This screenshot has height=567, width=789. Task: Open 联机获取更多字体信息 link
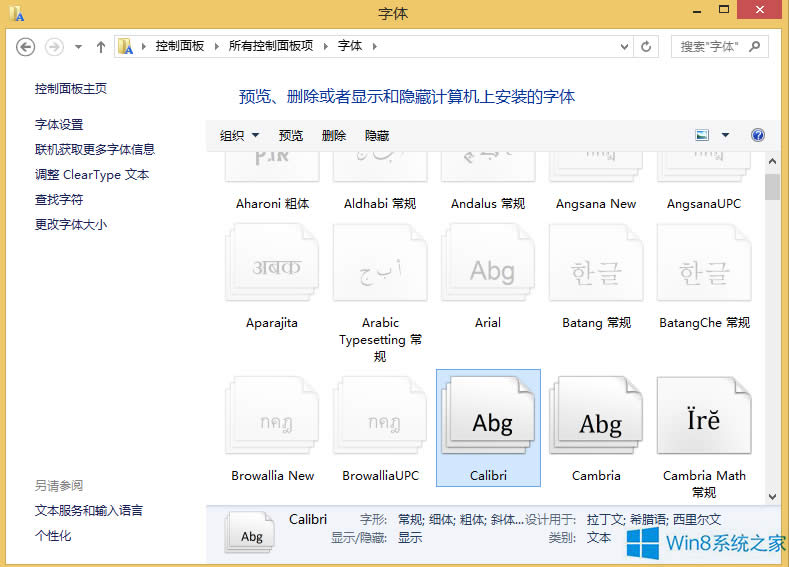click(x=95, y=149)
